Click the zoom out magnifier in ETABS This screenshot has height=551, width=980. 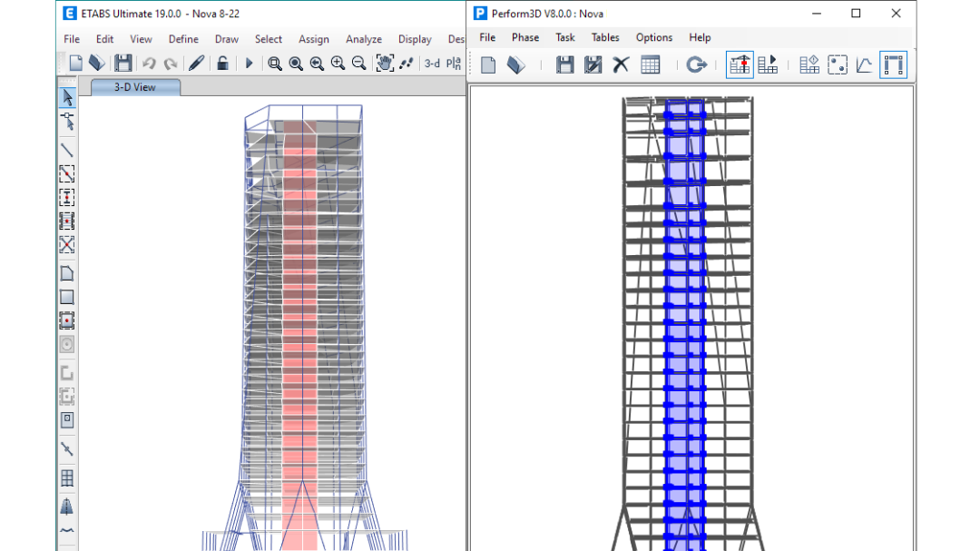click(x=358, y=63)
